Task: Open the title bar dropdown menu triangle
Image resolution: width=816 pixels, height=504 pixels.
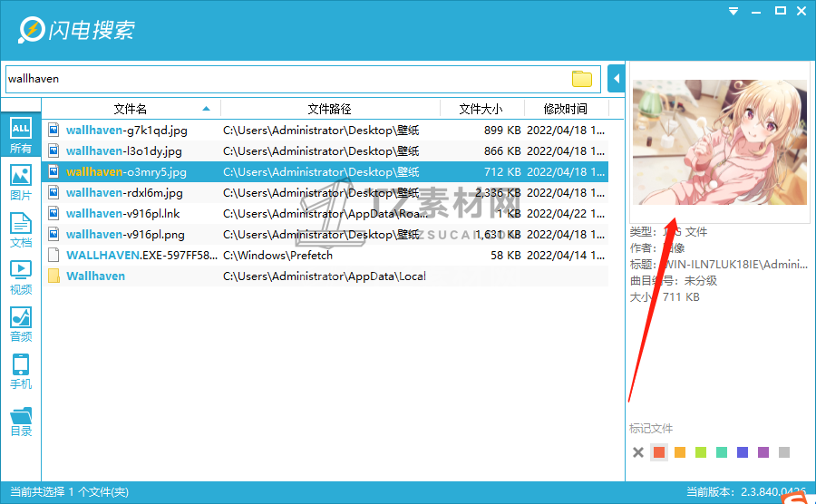Action: (733, 11)
